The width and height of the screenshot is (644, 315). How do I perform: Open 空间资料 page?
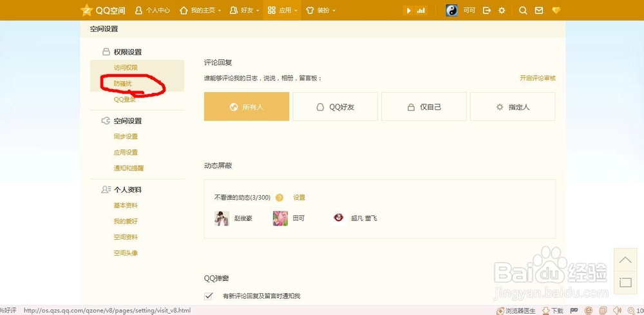click(126, 237)
